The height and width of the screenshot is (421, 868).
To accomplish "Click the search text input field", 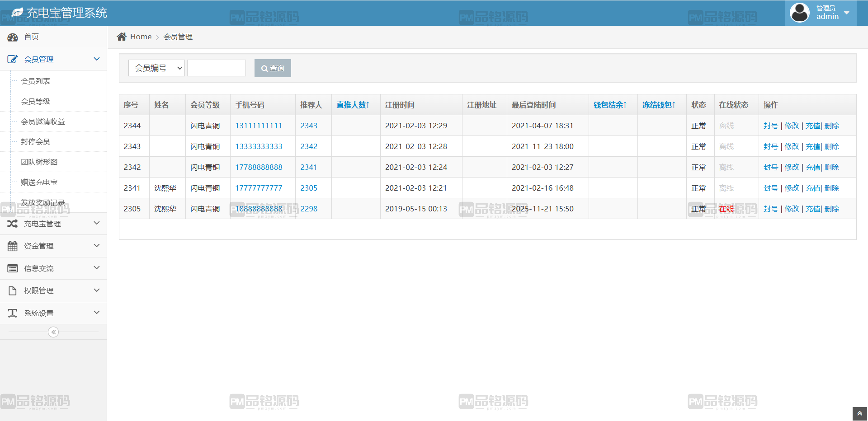I will coord(217,68).
